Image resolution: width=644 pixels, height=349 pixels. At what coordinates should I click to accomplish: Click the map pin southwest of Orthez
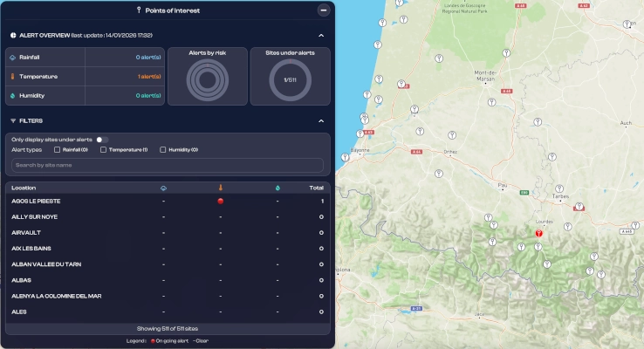tap(439, 174)
